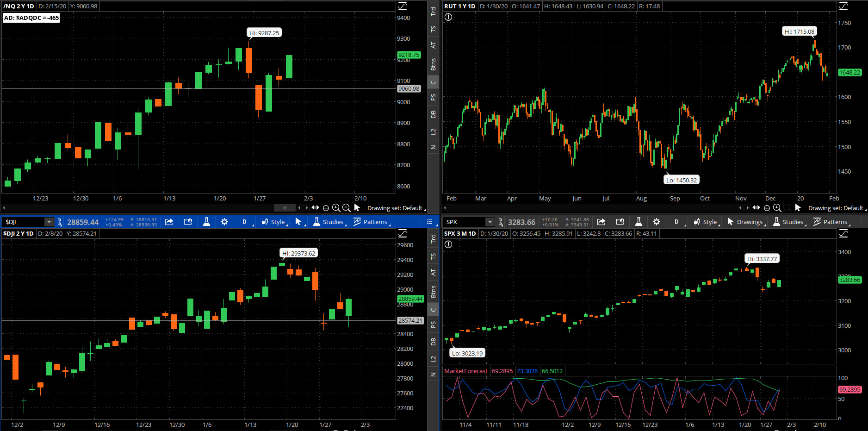This screenshot has width=868, height=431.
Task: Open the AT side tab of /NQ chart
Action: coord(433,45)
